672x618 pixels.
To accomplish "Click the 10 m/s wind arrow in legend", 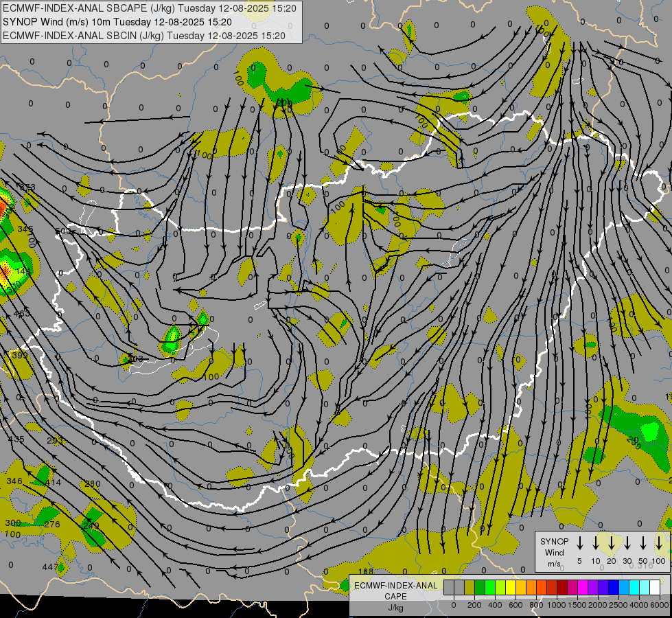I will point(595,543).
